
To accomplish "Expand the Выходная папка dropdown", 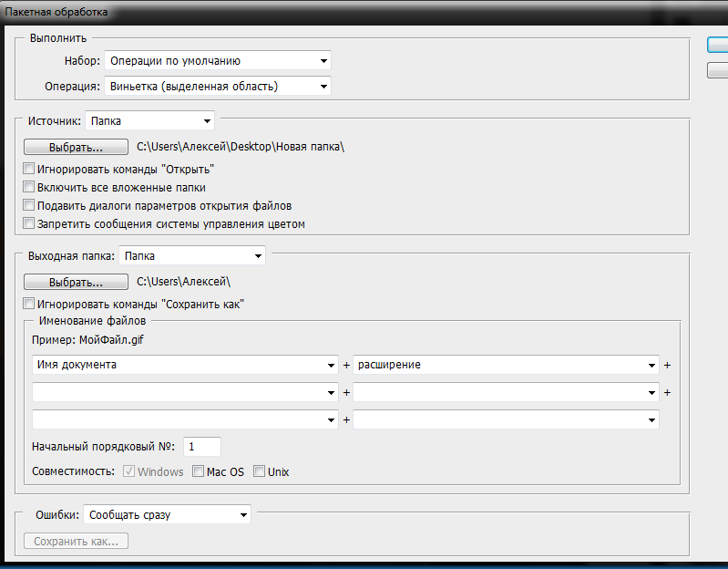I will (x=191, y=256).
